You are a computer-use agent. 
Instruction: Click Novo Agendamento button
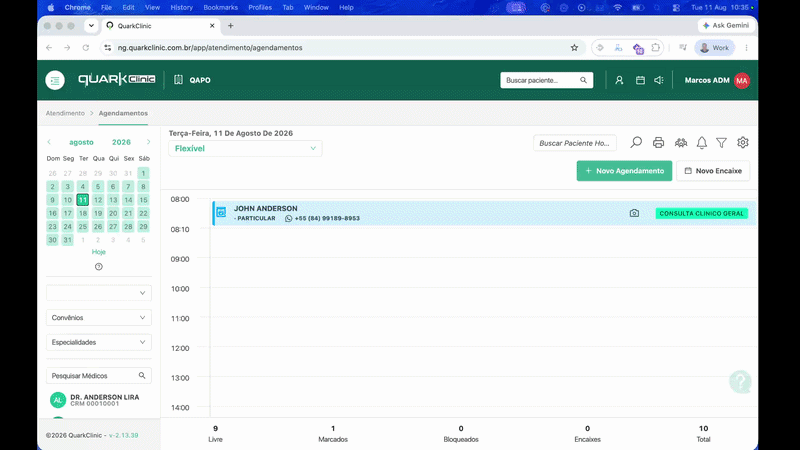click(x=624, y=171)
